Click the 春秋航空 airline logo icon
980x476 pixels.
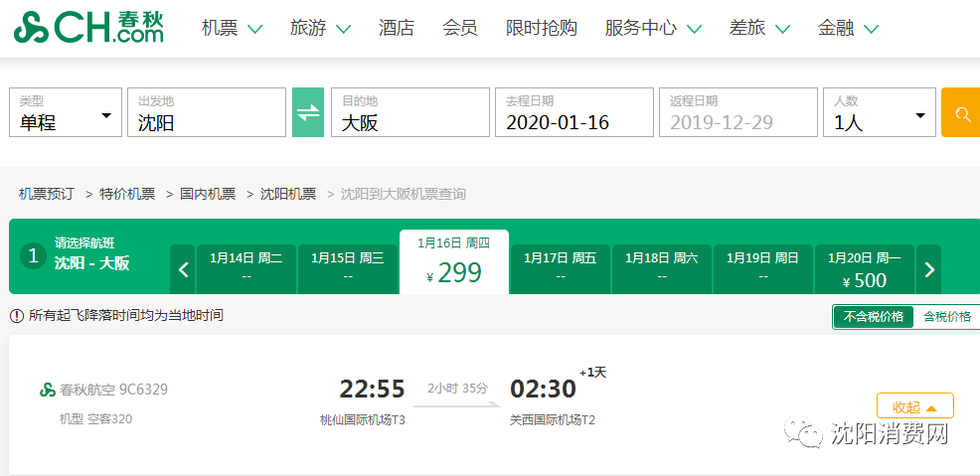tap(48, 390)
